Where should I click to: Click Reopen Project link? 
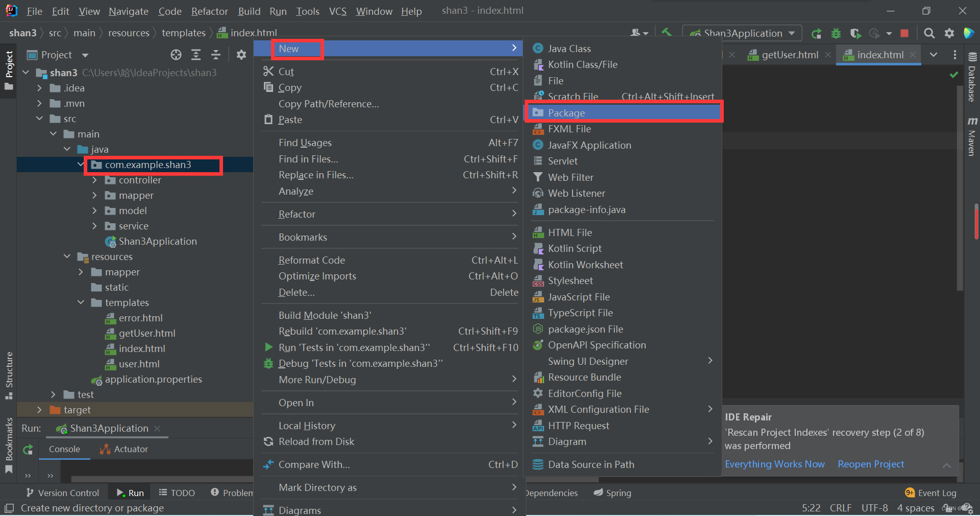871,464
